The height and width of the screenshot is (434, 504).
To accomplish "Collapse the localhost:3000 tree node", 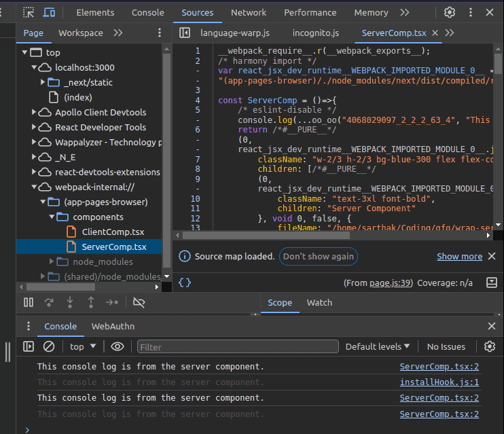I will coord(35,67).
